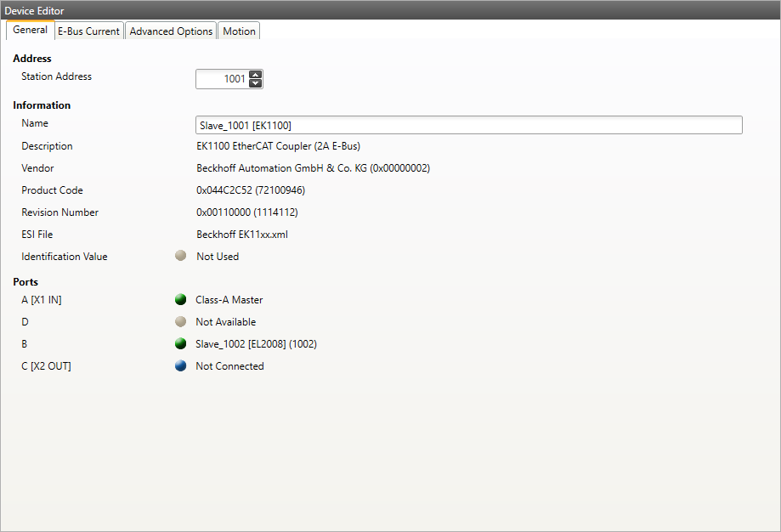
Task: Click the Not Connected status text
Action: (229, 366)
